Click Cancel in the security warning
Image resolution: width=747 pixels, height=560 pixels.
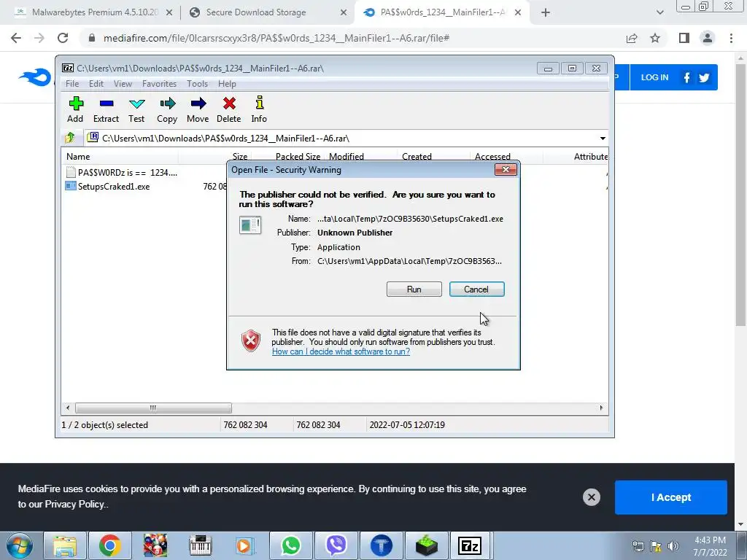click(476, 289)
